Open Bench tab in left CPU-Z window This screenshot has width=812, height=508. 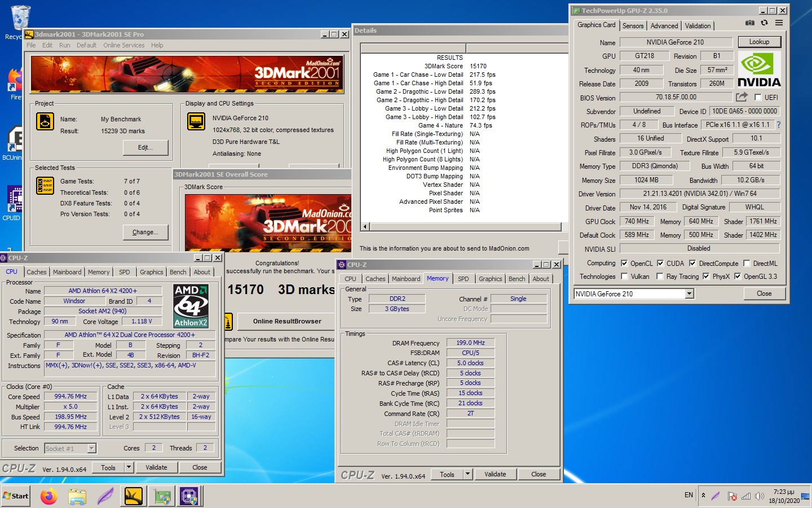(x=178, y=272)
